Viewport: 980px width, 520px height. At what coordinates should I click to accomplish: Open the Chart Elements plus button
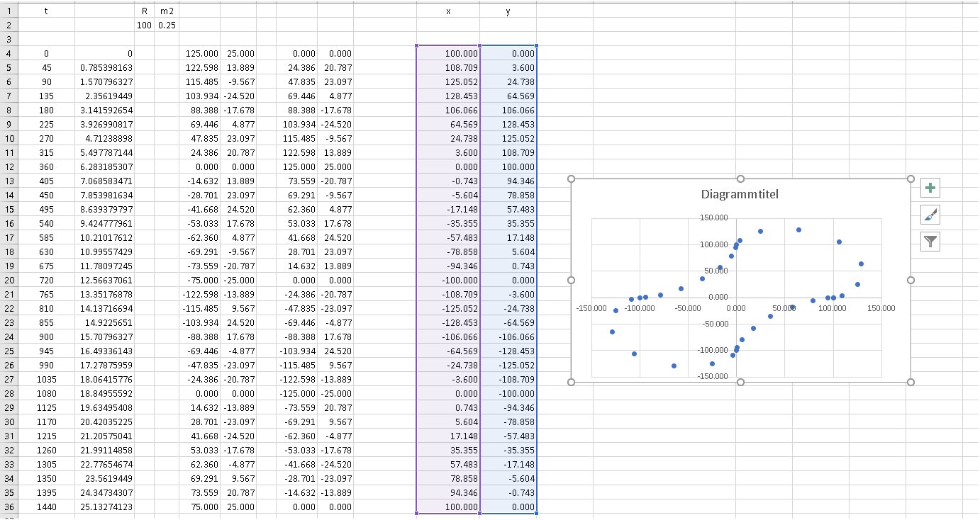[x=929, y=187]
